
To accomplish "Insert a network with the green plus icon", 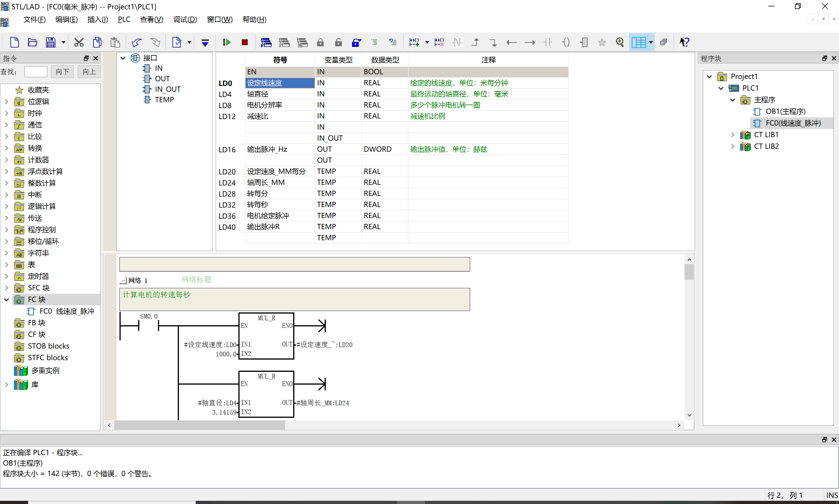I will tap(414, 42).
